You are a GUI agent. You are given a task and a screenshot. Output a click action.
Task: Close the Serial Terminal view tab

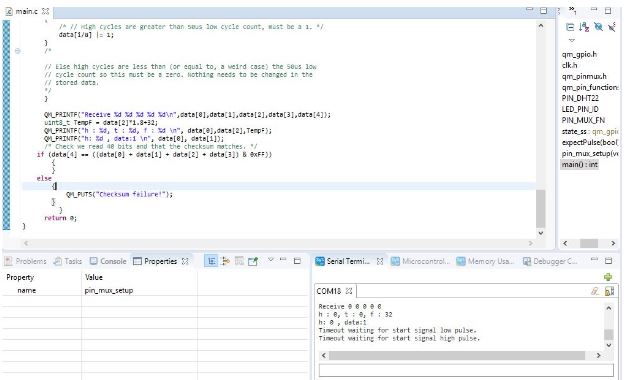point(380,261)
